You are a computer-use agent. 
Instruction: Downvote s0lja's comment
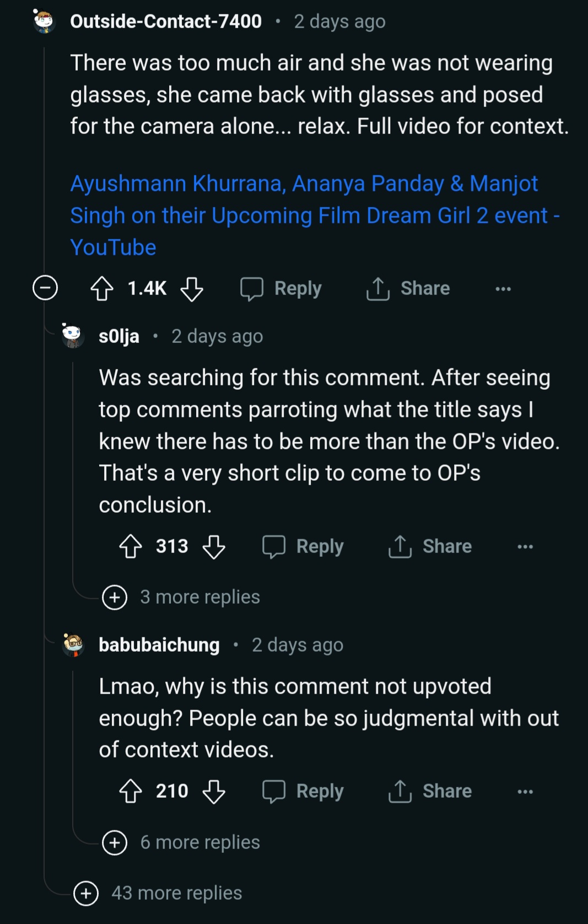(214, 546)
